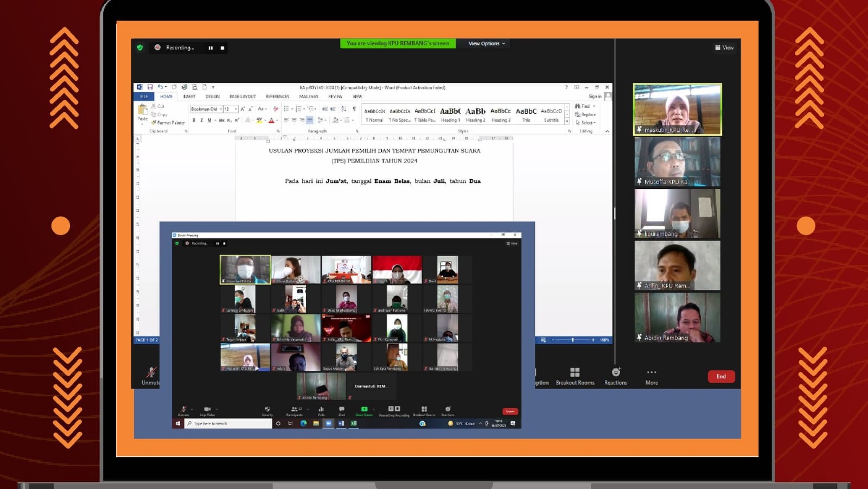Collapse the Word ribbon with chevron
This screenshot has width=868, height=489.
(x=607, y=131)
